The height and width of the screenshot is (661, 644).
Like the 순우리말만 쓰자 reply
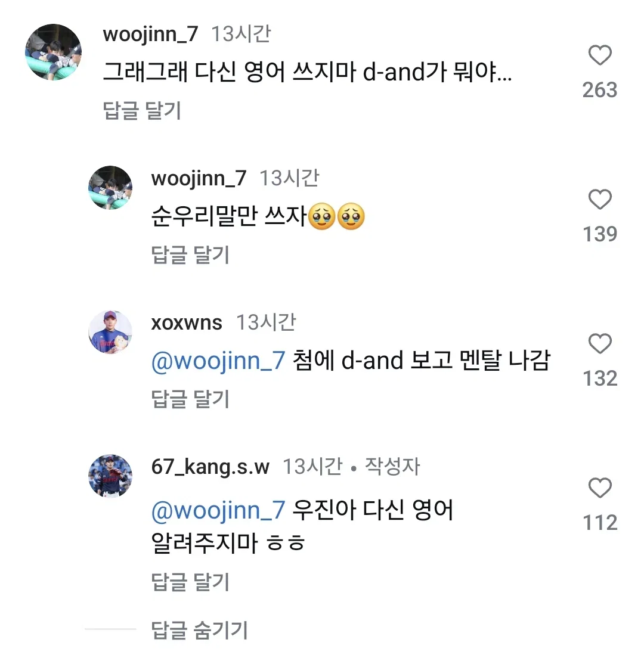point(600,200)
